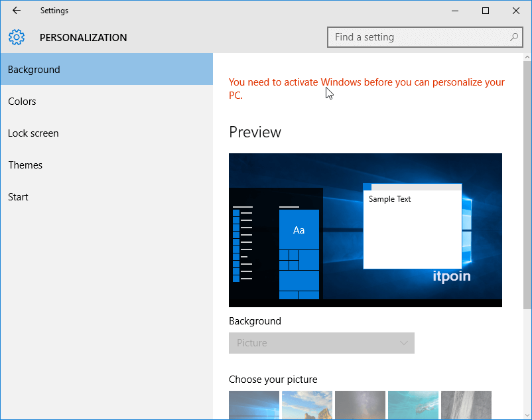The width and height of the screenshot is (532, 420).
Task: Click the Personalization gear icon
Action: (x=17, y=38)
